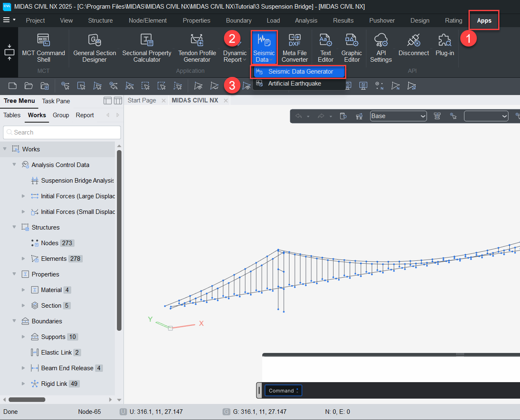Open the Tables tab in Tree Menu
The image size is (520, 420).
[x=12, y=115]
